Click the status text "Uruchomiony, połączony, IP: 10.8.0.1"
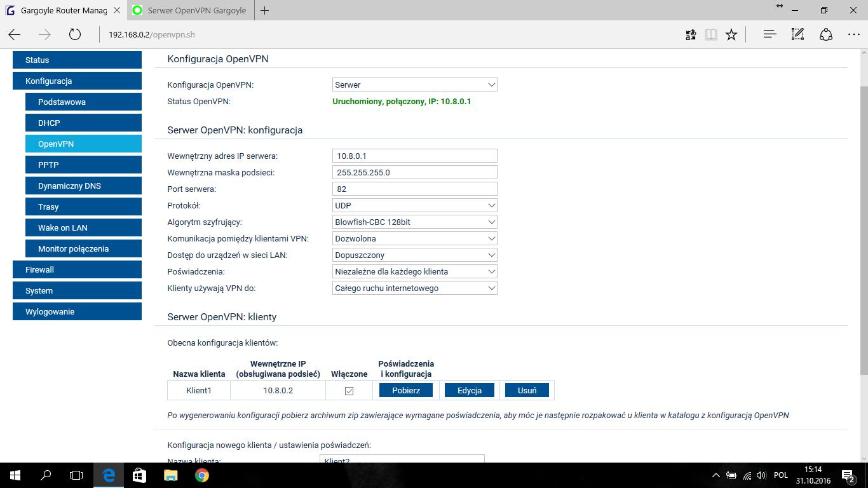Image resolution: width=868 pixels, height=488 pixels. pos(402,101)
